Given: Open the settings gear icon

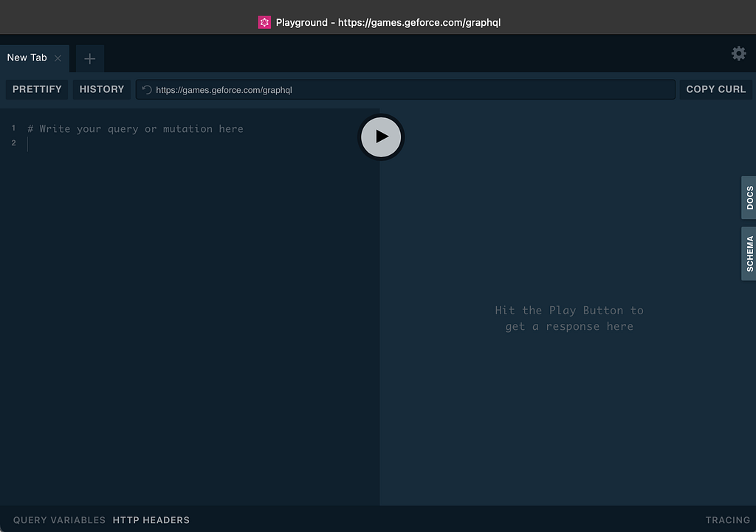Looking at the screenshot, I should coord(738,53).
